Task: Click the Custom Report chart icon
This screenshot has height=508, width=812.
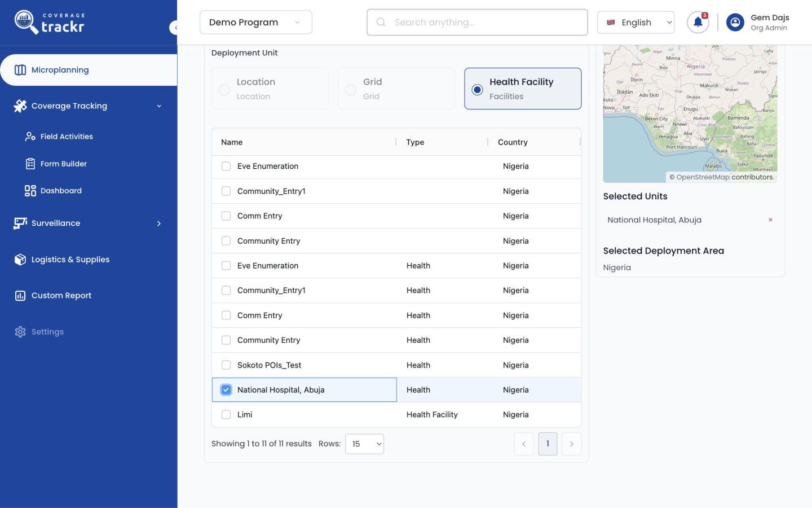Action: [x=20, y=296]
